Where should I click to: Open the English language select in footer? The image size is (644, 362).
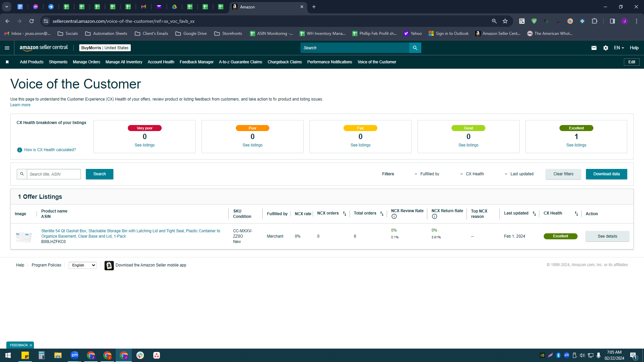83,265
